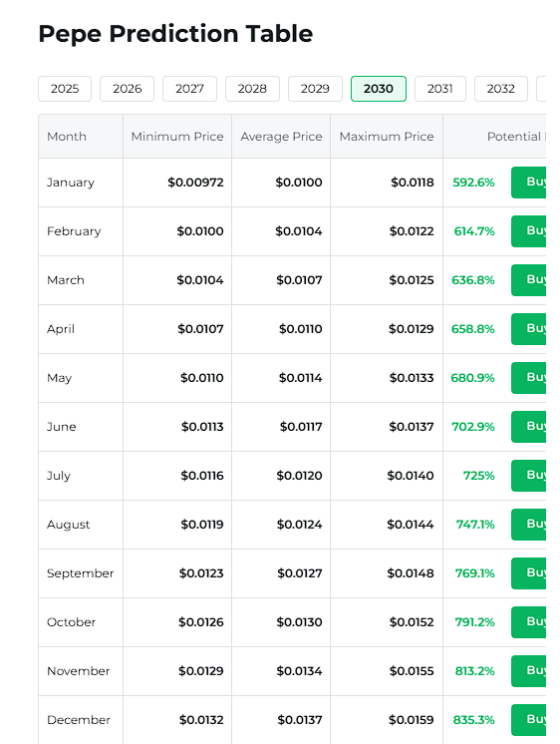Image resolution: width=560 pixels, height=744 pixels.
Task: Switch to the 2031 tab
Action: [x=440, y=89]
